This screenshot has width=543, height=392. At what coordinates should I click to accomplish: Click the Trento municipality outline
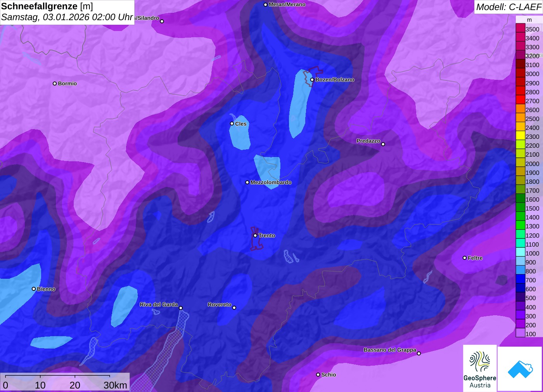pyautogui.click(x=256, y=238)
